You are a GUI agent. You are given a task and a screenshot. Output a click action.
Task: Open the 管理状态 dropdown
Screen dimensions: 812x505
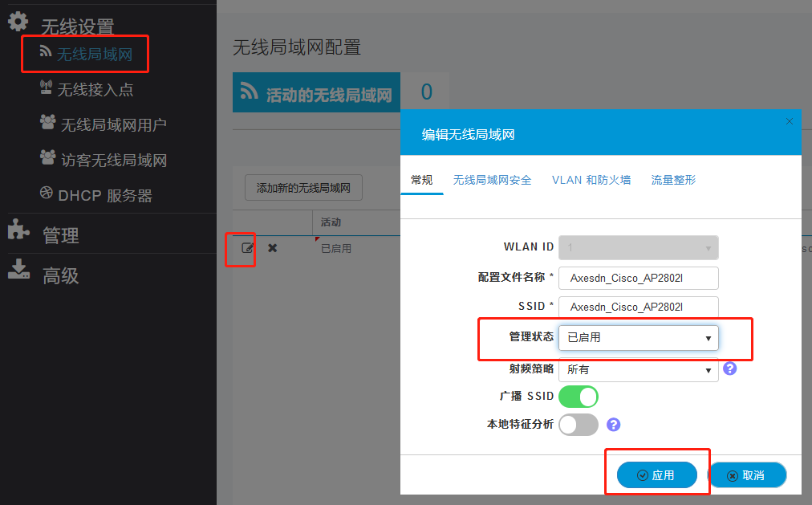point(638,338)
